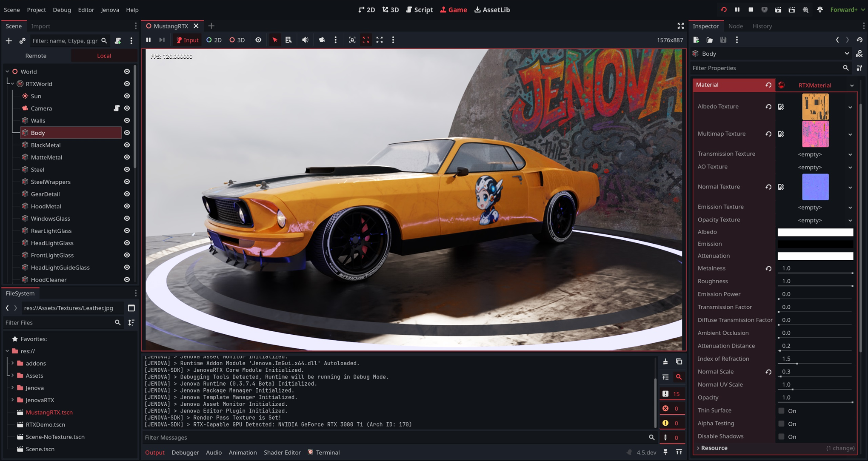Save the resource with the Inspector disk icon
The image size is (868, 461).
723,40
